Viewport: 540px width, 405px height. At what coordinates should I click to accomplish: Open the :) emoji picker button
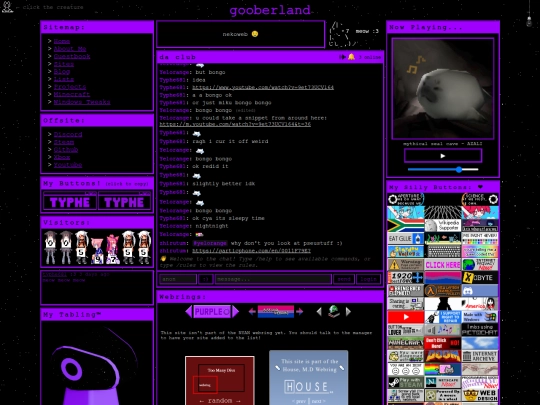[206, 279]
